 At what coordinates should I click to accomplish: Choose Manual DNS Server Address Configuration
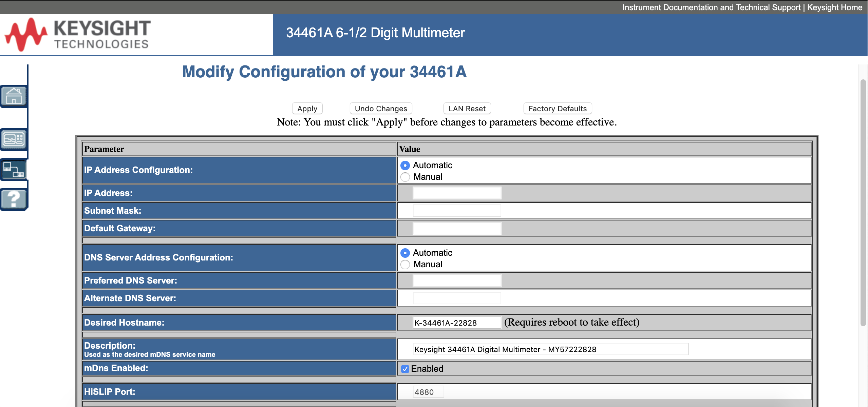(405, 265)
